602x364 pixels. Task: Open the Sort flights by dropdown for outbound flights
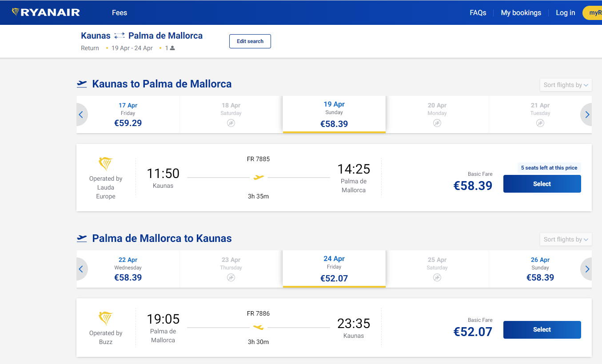[566, 84]
